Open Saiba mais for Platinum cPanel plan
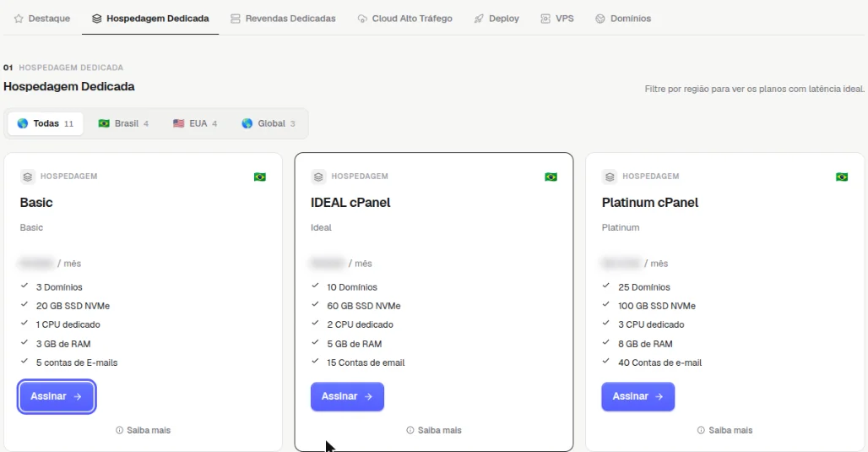The image size is (868, 452). (x=725, y=430)
